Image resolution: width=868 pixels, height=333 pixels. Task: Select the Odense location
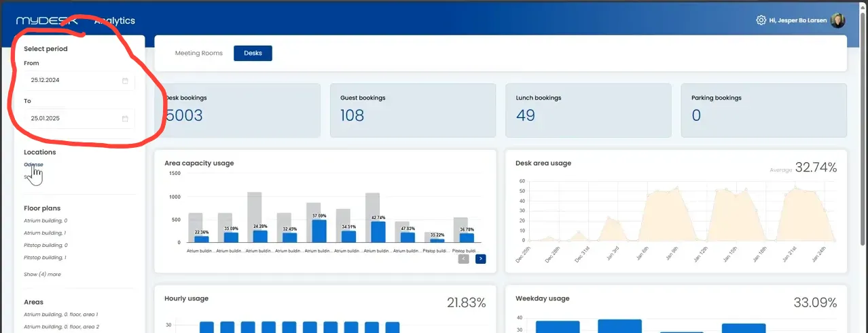click(33, 165)
